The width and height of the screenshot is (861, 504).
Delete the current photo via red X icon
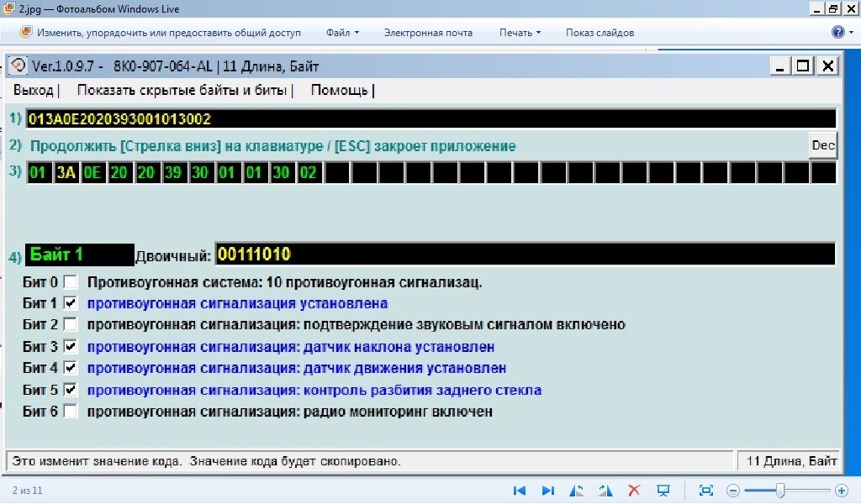pos(633,490)
